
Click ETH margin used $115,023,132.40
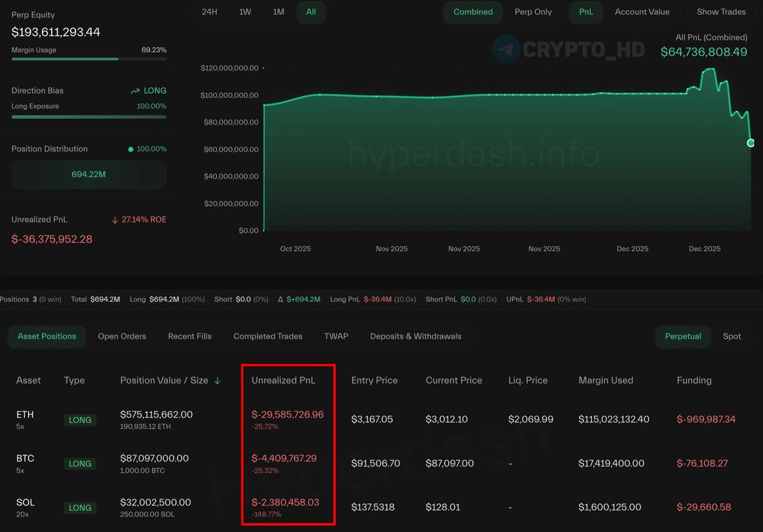[x=613, y=419]
